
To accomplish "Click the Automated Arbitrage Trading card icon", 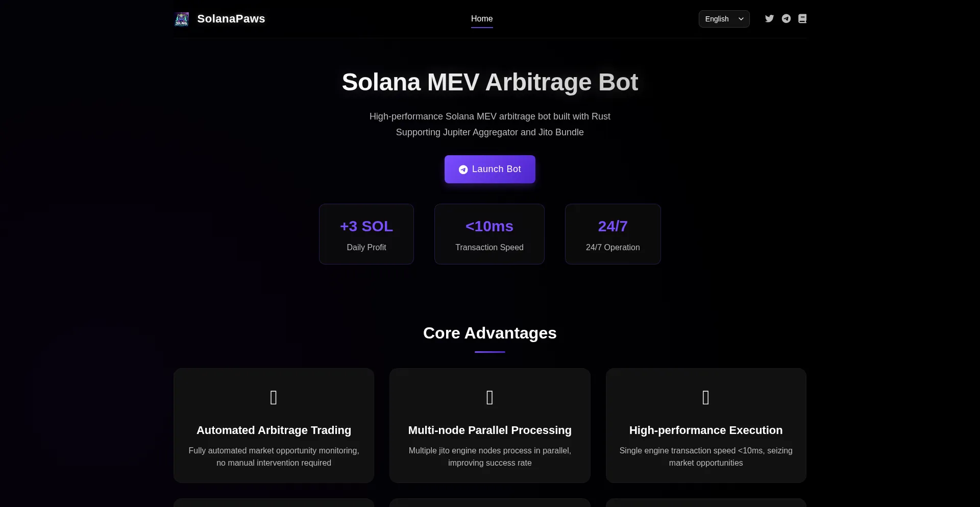I will click(x=274, y=397).
